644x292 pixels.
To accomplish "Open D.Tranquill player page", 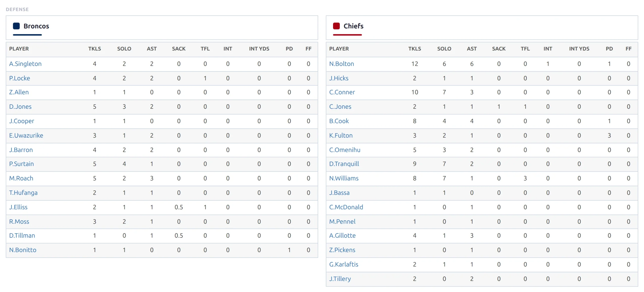I will click(x=344, y=164).
